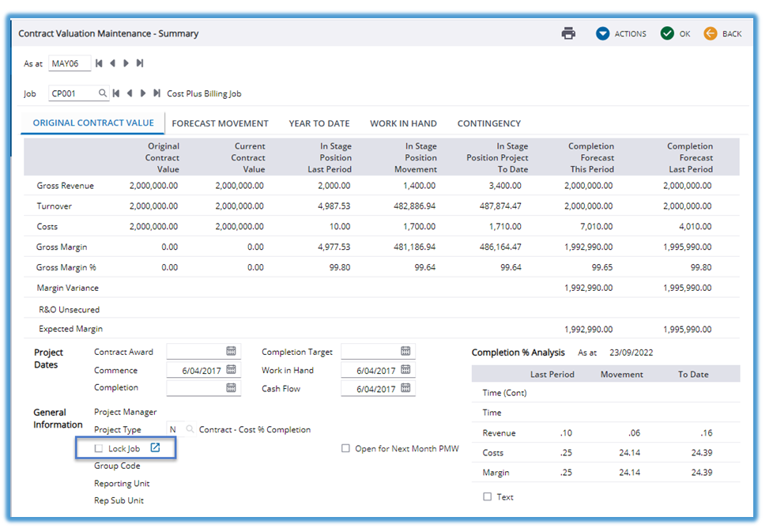This screenshot has height=532, width=773.
Task: Search jobs with the Job magnifier icon
Action: (103, 93)
